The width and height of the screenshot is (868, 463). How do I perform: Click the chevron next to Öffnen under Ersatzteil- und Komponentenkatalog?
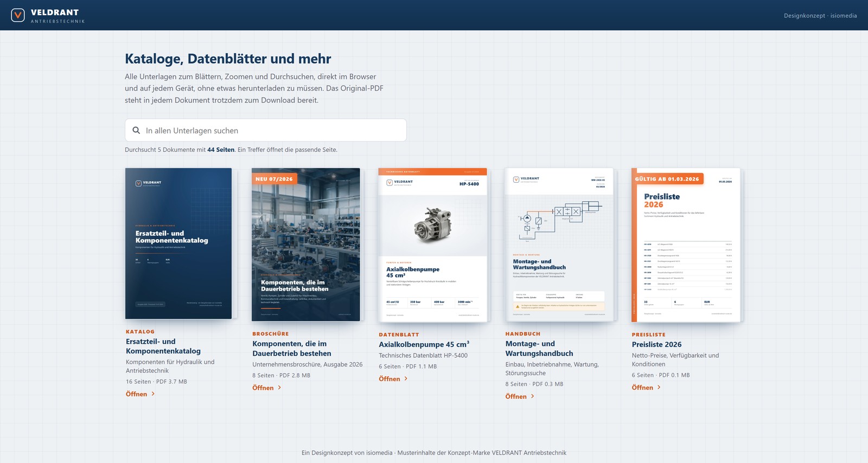tap(153, 394)
